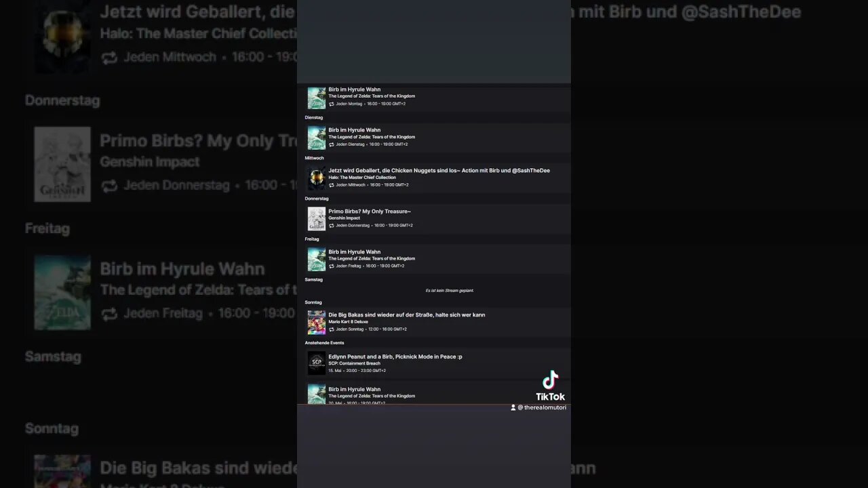Screen dimensions: 868x488
Task: Click 'Jeden Sonntag • 12:00 - 16:00 GMT+2' time text
Action: click(x=372, y=329)
